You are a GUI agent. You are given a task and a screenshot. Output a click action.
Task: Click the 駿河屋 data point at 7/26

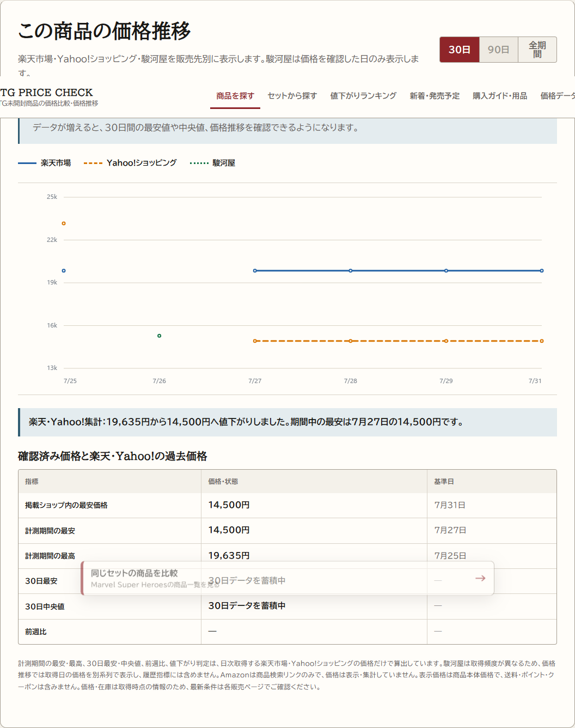[159, 336]
